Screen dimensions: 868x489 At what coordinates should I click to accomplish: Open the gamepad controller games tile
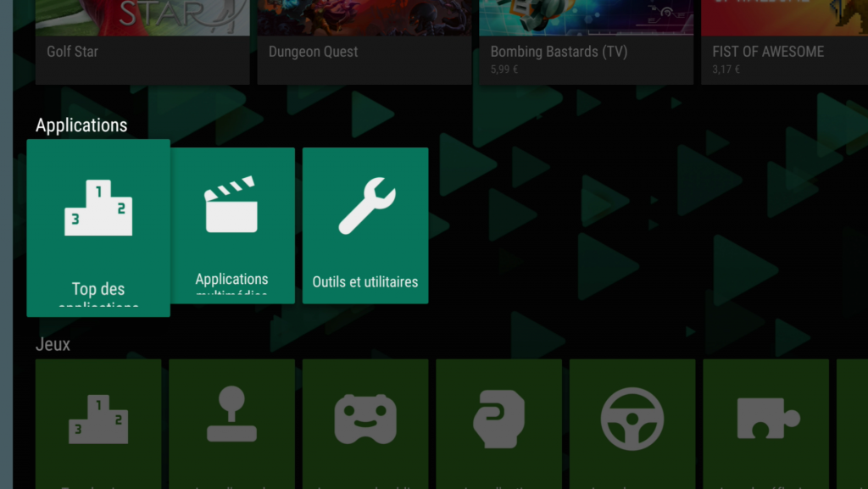coord(365,425)
